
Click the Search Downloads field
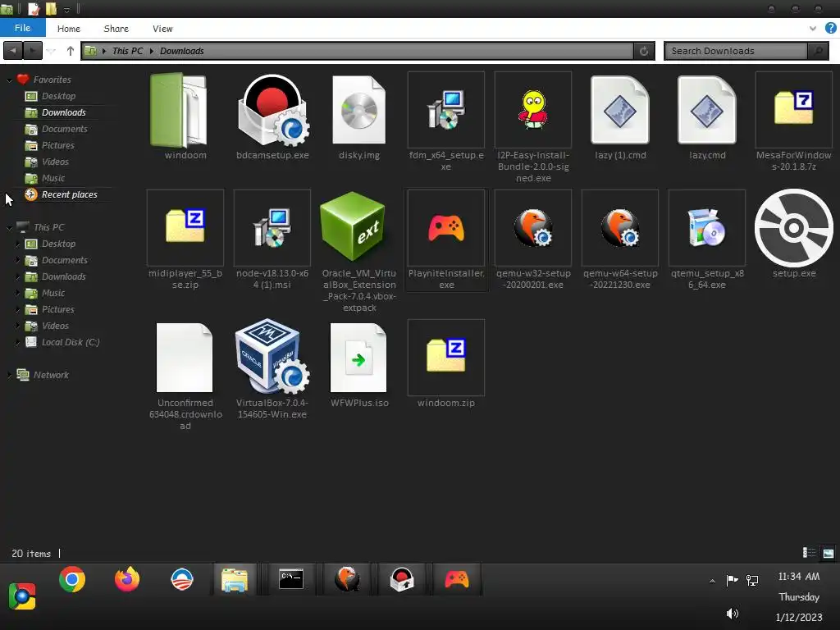pyautogui.click(x=737, y=51)
